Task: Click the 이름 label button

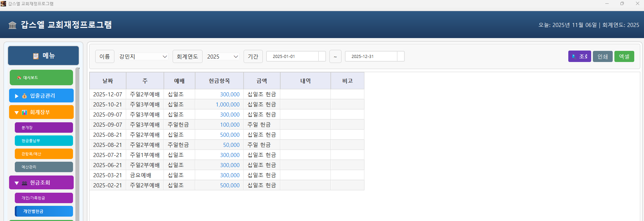Action: pyautogui.click(x=105, y=57)
